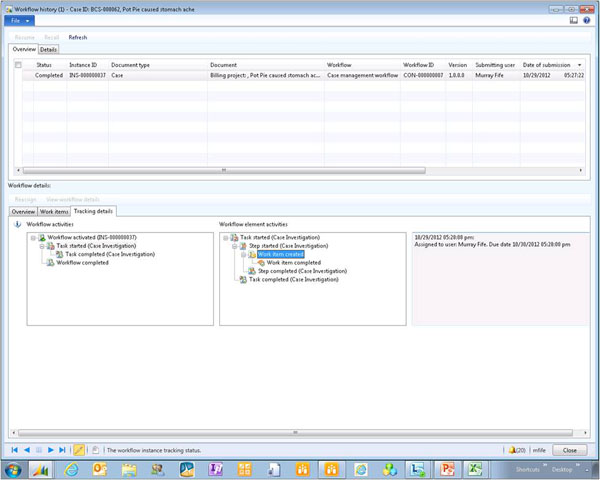Collapse the Workflow activated tree node
The width and height of the screenshot is (600, 480).
[34, 237]
